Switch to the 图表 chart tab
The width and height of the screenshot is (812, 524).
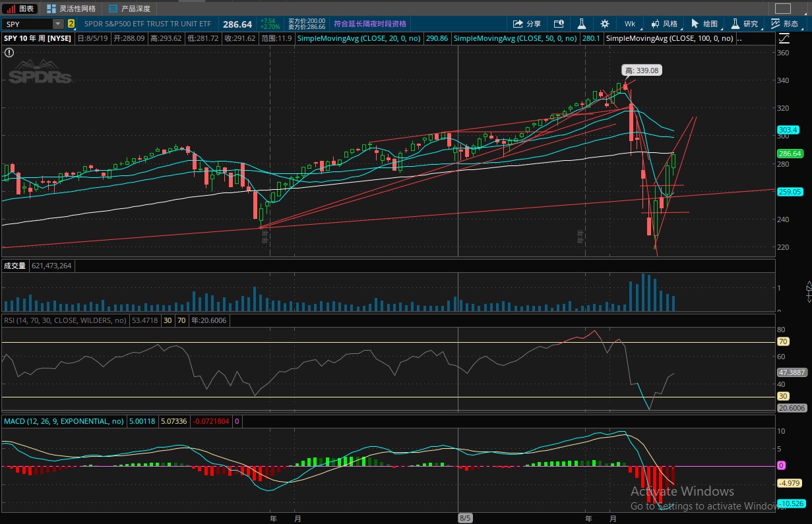(20, 9)
